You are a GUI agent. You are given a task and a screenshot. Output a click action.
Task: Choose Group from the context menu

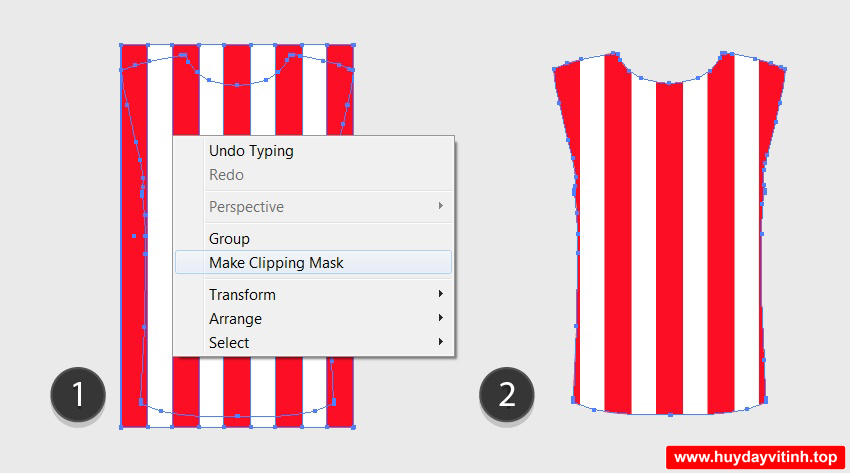(313, 238)
